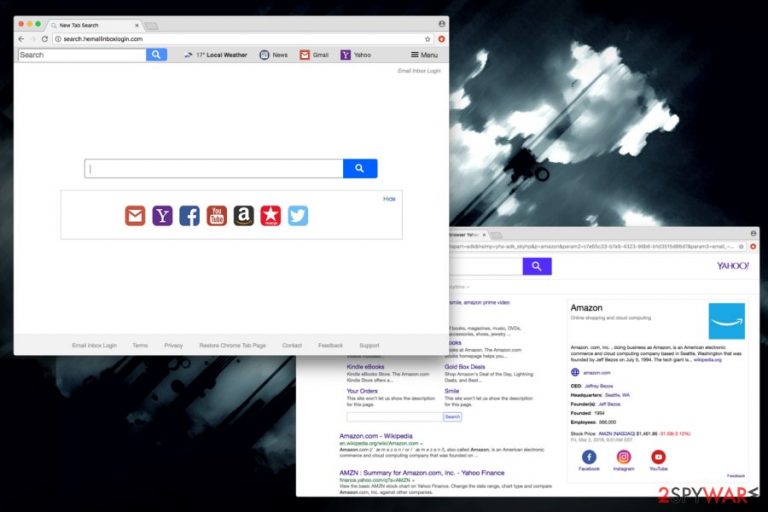768x512 pixels.
Task: Open Gmail shortcut in toolbar
Action: pos(314,55)
